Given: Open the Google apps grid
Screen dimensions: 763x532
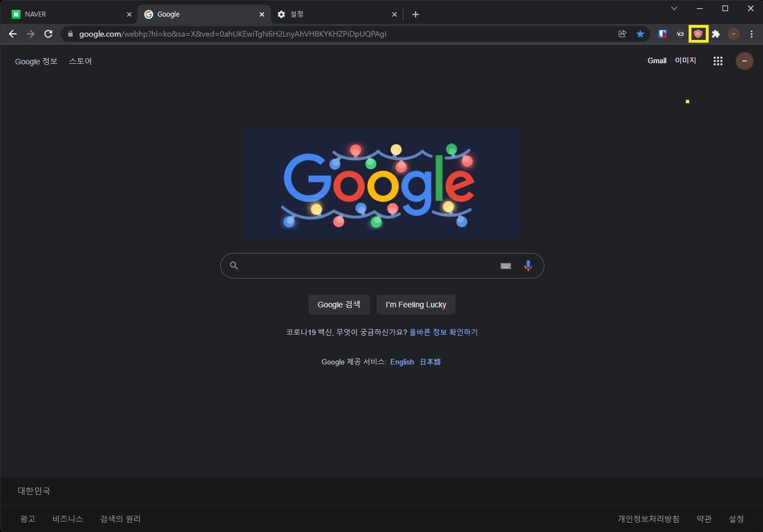Looking at the screenshot, I should (x=717, y=61).
